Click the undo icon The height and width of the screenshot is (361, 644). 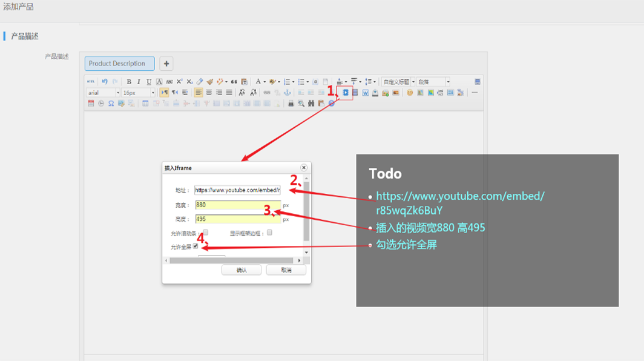[x=105, y=82]
